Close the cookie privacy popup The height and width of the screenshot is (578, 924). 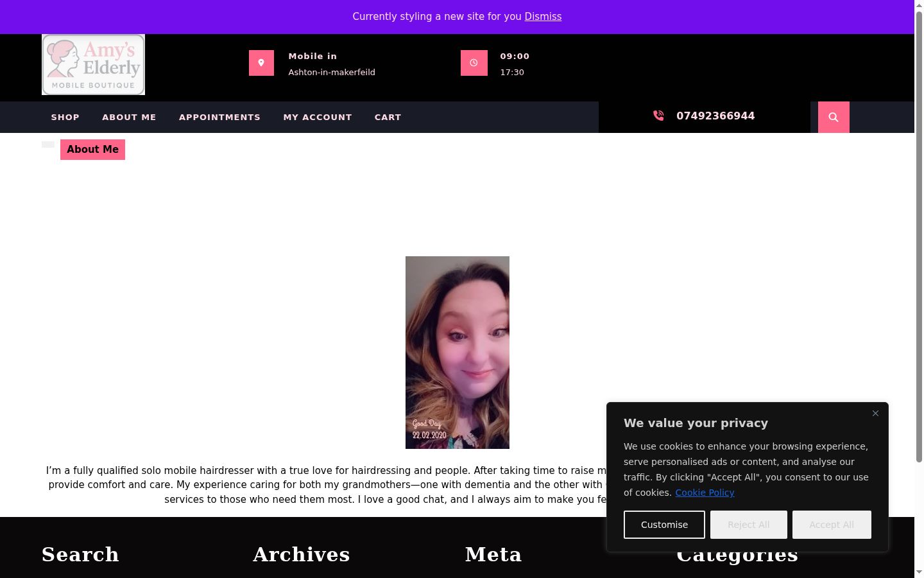[875, 413]
